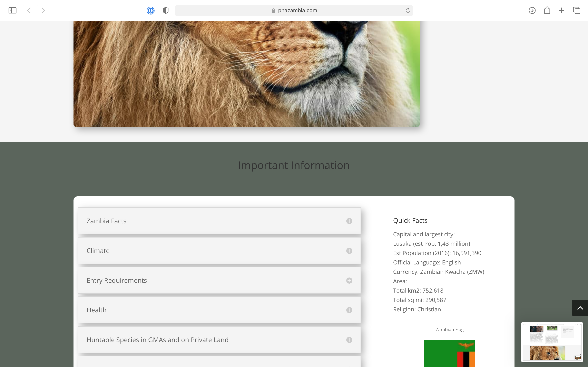Show the tab overview

[577, 10]
